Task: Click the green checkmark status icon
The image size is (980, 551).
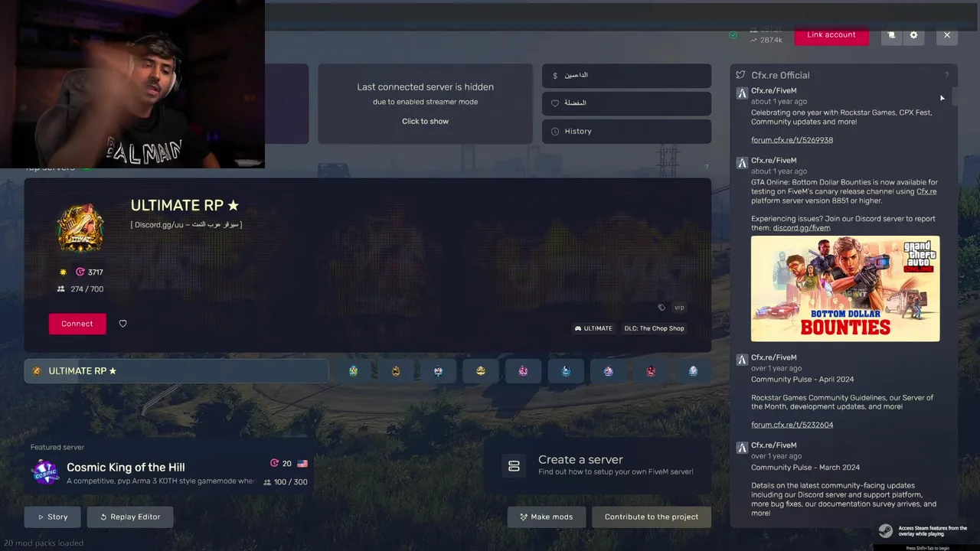Action: 733,35
